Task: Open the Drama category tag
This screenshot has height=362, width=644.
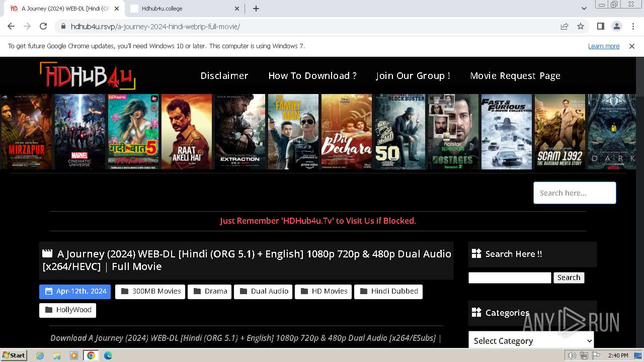Action: pos(209,292)
